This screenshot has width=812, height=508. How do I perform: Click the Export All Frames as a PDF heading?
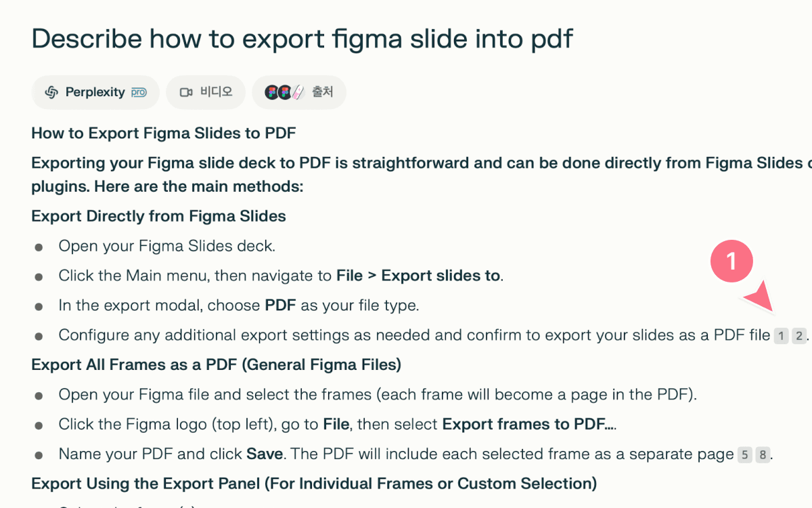point(217,365)
